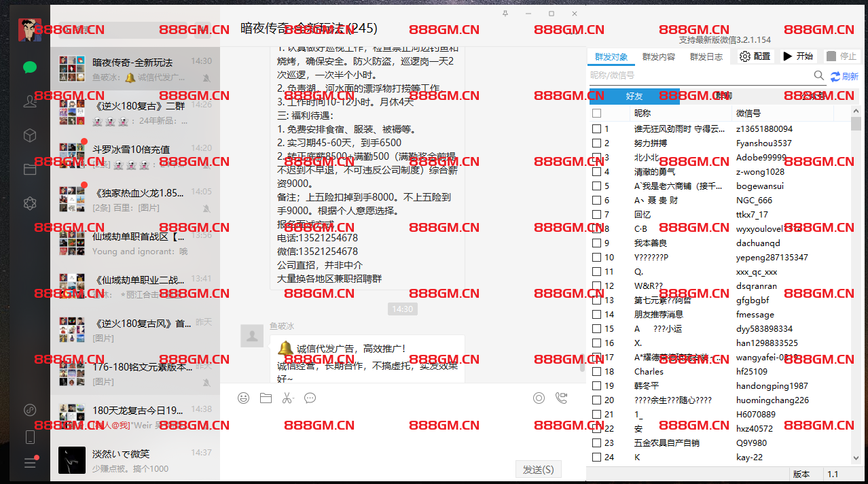Viewport: 868px width, 484px height.
Task: Open chat history via the message bubble icon
Action: [x=310, y=398]
